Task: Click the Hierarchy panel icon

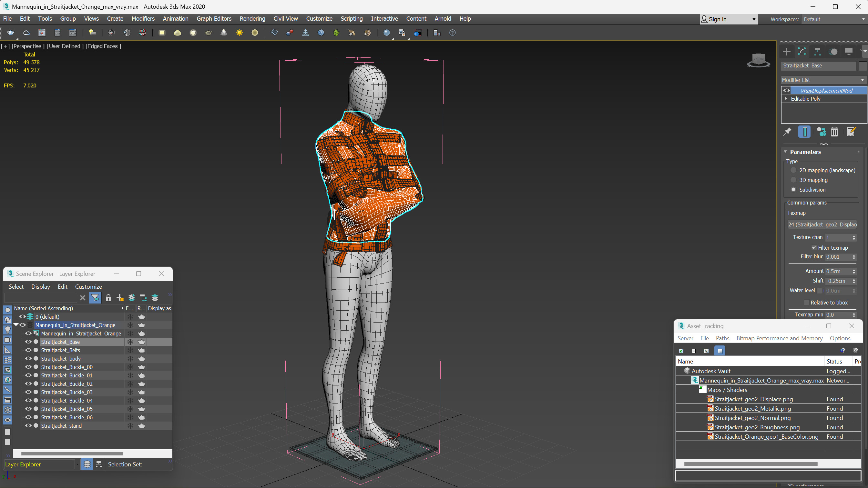Action: click(x=817, y=52)
